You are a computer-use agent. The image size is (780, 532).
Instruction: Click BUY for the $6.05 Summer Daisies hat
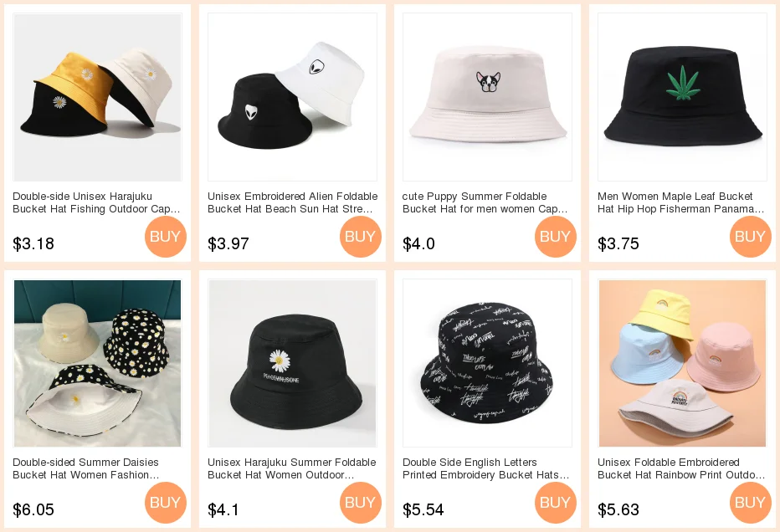tap(165, 502)
